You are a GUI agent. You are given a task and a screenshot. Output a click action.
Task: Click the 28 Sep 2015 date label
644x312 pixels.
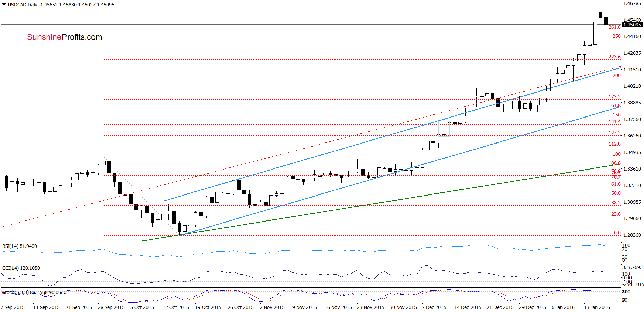point(111,307)
